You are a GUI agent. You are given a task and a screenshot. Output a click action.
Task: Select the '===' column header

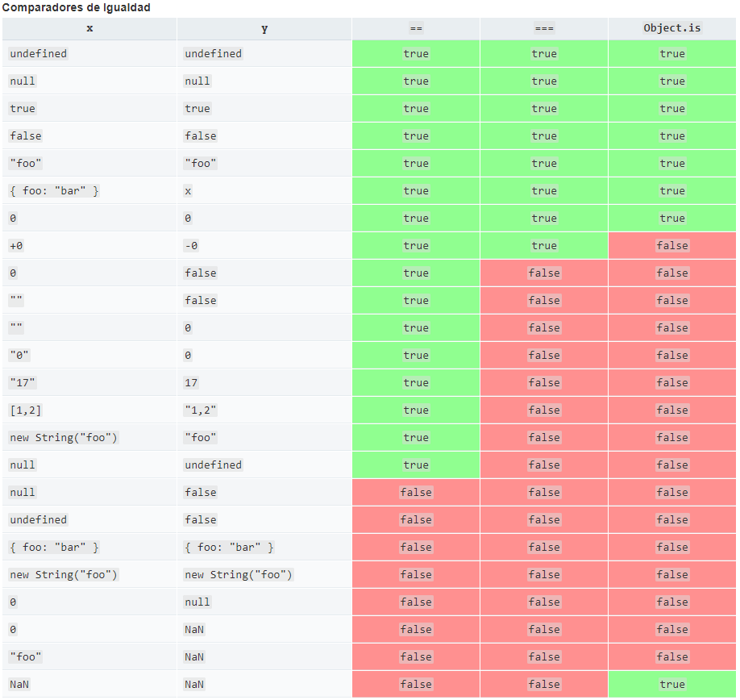coord(544,28)
